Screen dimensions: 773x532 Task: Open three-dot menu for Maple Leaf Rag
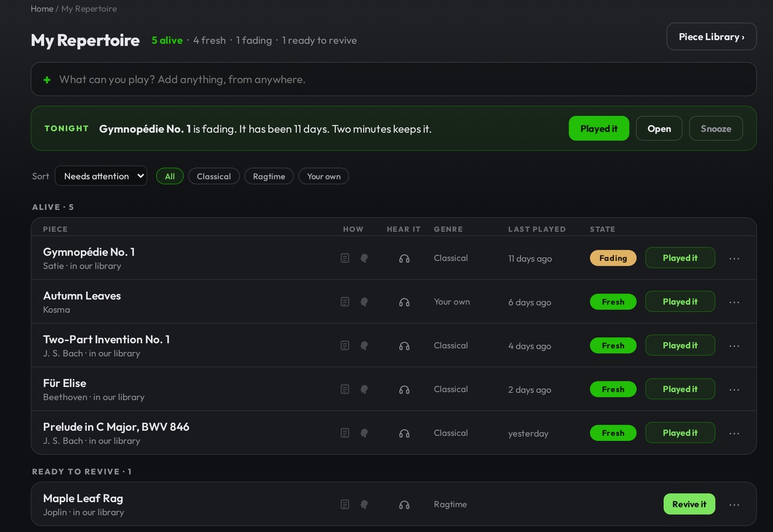(x=734, y=504)
